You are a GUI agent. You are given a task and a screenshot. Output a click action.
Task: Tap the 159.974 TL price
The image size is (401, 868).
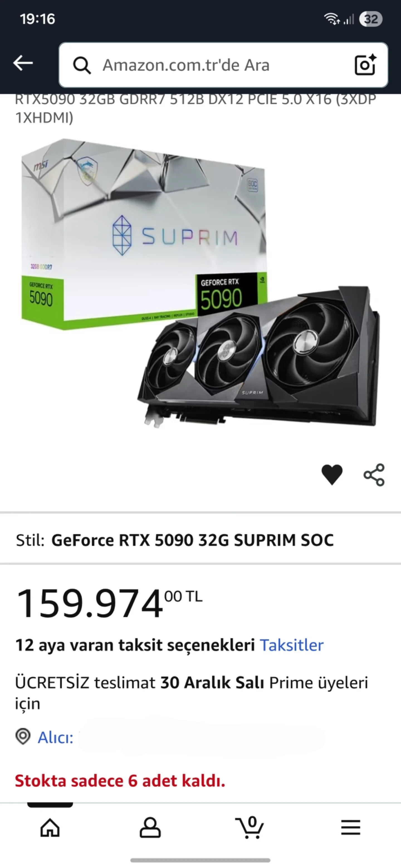pos(109,603)
